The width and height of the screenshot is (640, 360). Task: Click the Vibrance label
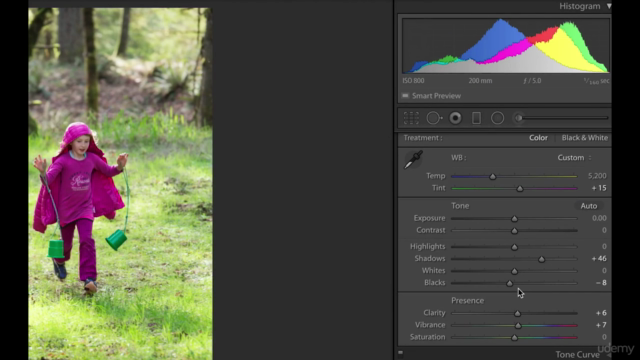[x=430, y=325]
